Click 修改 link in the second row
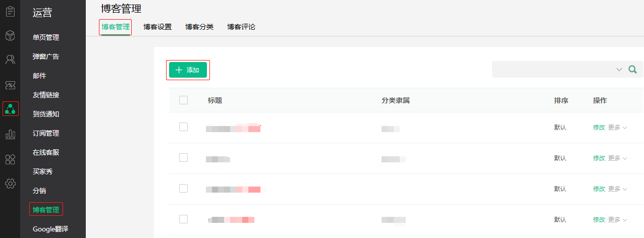 point(599,158)
